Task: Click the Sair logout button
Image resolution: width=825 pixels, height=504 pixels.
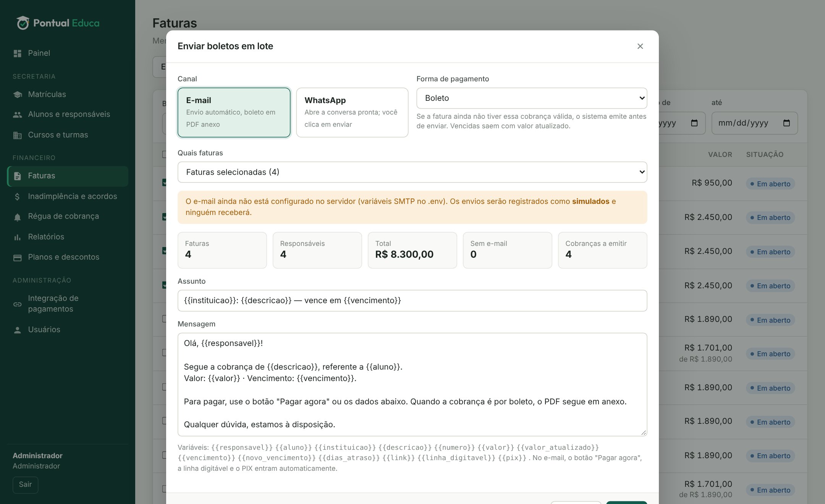Action: coord(25,485)
